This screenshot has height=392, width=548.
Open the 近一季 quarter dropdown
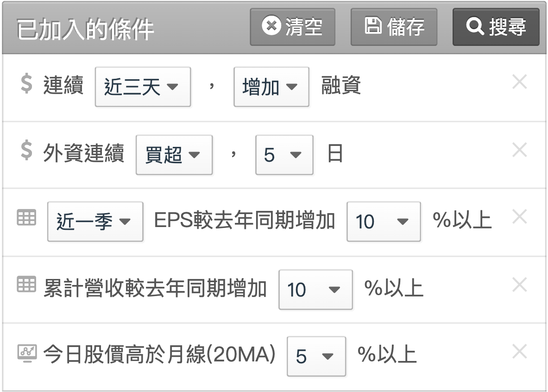(95, 221)
